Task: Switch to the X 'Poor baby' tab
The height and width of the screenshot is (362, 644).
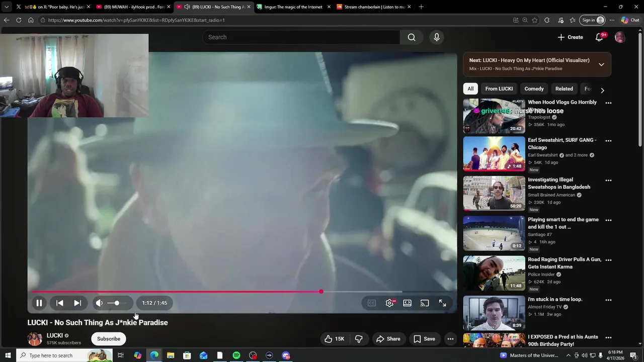Action: tap(53, 7)
